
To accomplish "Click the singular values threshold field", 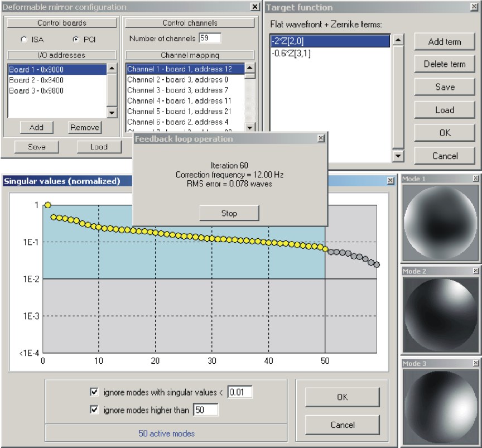I will click(240, 392).
